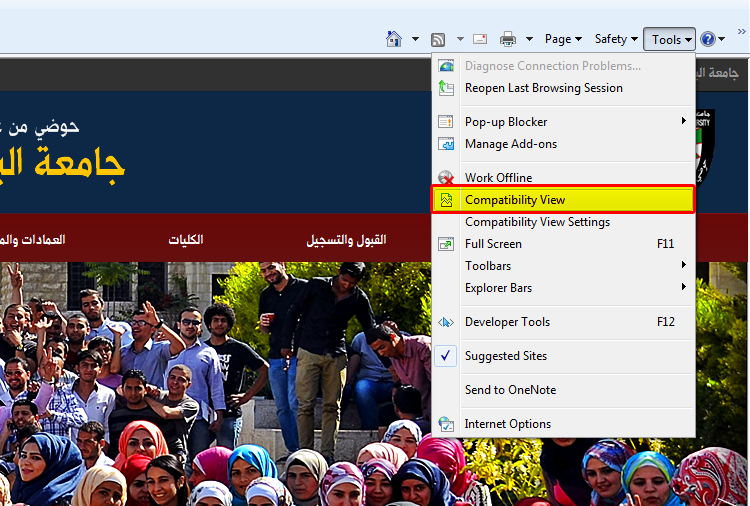
Task: Click the Manage Add-ons icon
Action: 446,144
